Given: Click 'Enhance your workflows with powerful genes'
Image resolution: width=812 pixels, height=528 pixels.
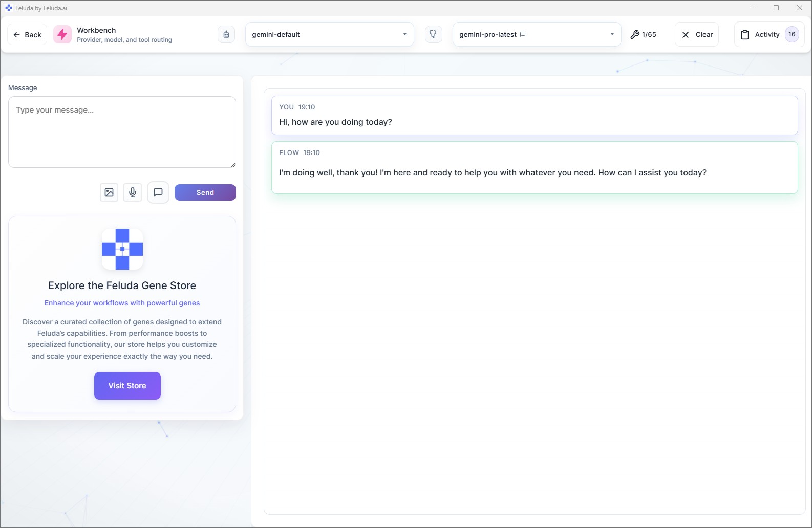Looking at the screenshot, I should pyautogui.click(x=122, y=303).
